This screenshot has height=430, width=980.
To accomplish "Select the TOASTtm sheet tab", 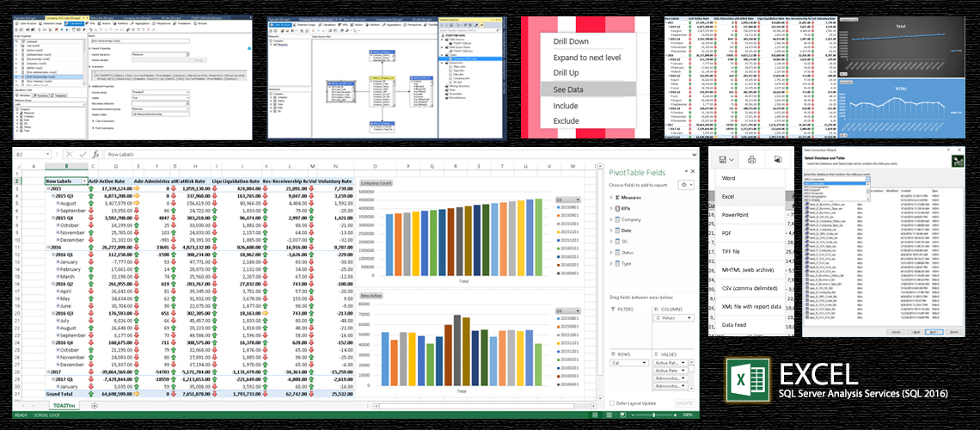I will (64, 406).
